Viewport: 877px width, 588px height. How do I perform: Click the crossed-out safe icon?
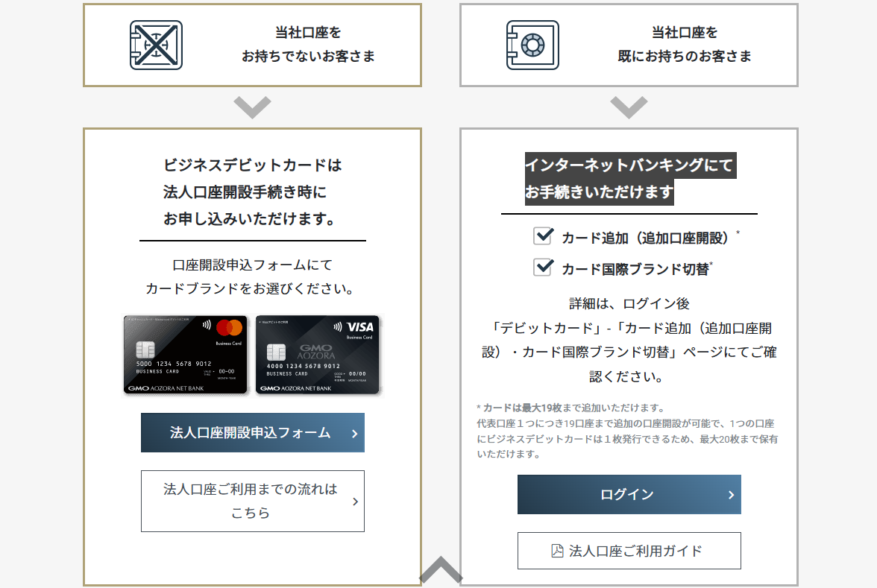tap(156, 45)
